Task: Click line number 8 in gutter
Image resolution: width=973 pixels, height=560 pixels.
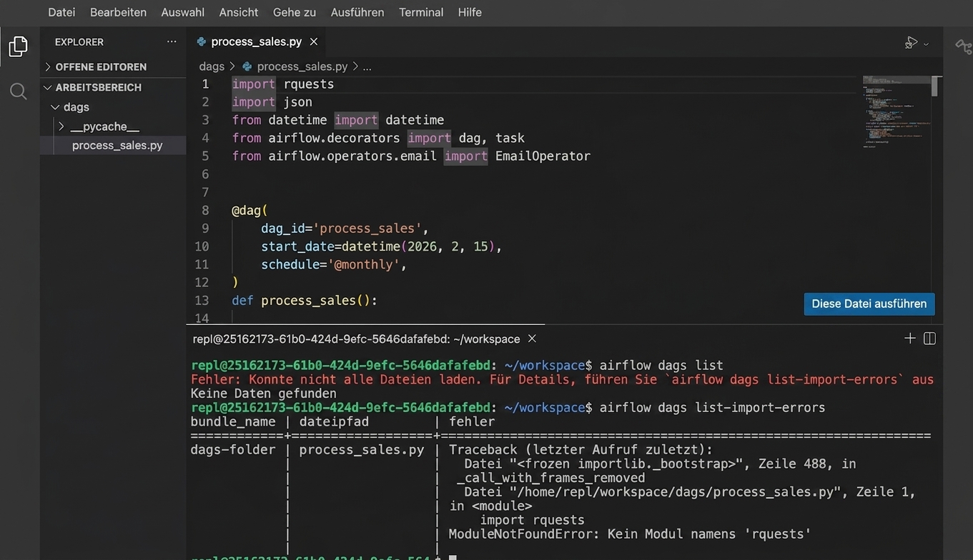Action: (205, 211)
